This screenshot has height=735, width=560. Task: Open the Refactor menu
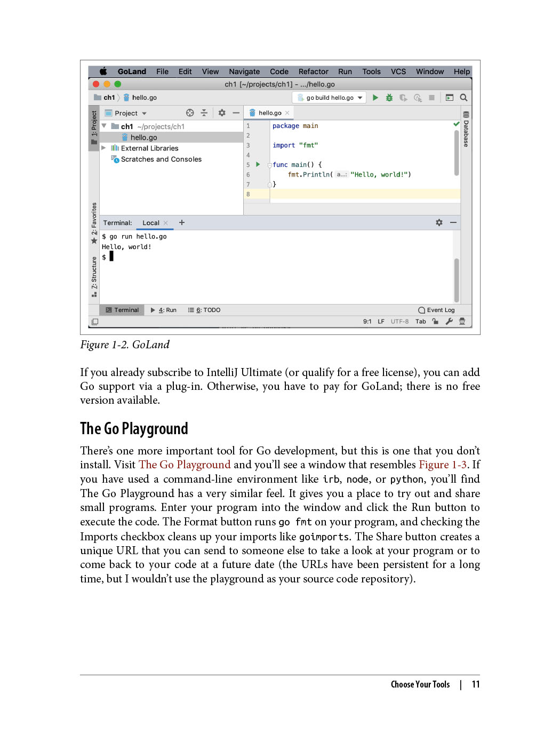point(313,71)
